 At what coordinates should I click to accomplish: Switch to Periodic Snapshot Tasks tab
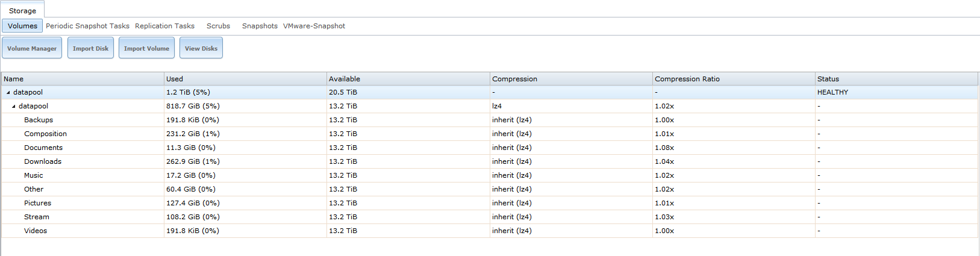coord(87,26)
